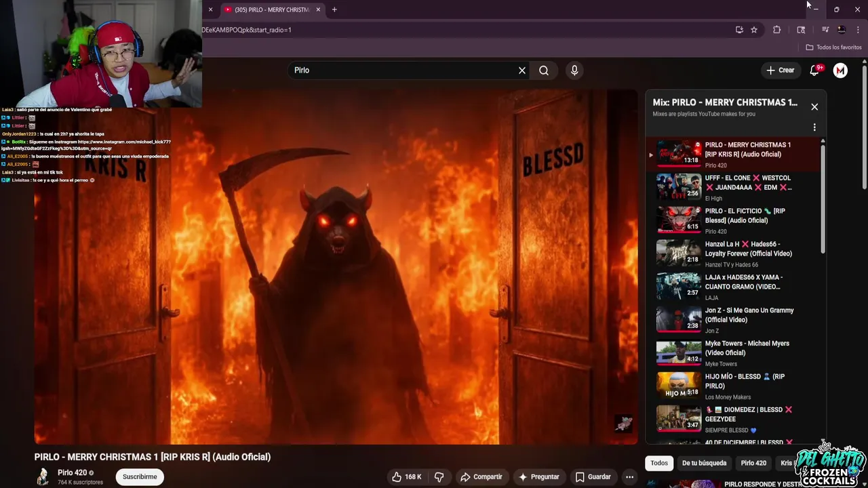Play UFFF - EL CONE playlist video
This screenshot has width=868, height=488.
tap(732, 188)
